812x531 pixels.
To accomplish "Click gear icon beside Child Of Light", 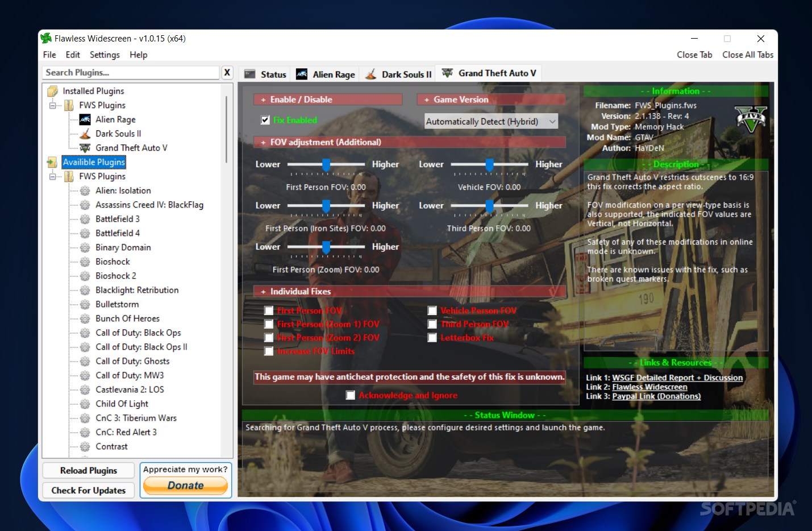I will (85, 404).
